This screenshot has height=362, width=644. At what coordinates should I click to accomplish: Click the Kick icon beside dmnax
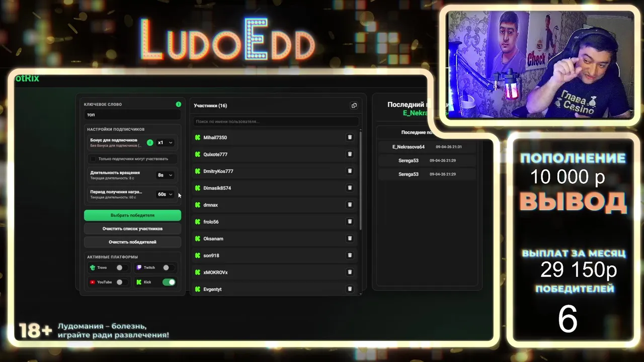[x=198, y=205]
